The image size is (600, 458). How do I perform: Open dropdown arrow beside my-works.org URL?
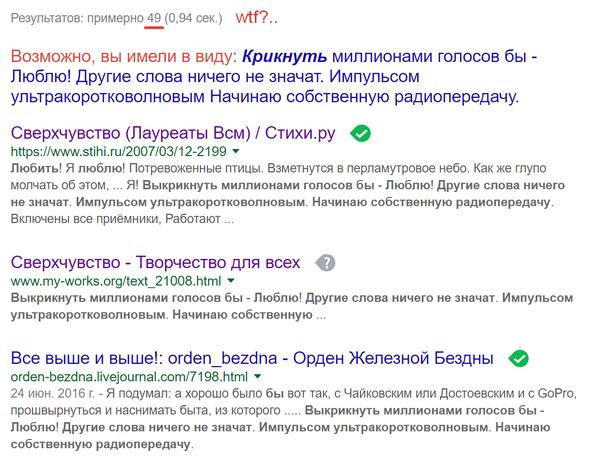[231, 282]
